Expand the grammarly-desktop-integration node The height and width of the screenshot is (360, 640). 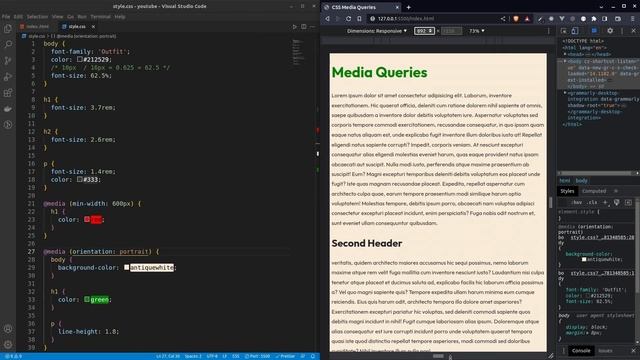coord(565,93)
